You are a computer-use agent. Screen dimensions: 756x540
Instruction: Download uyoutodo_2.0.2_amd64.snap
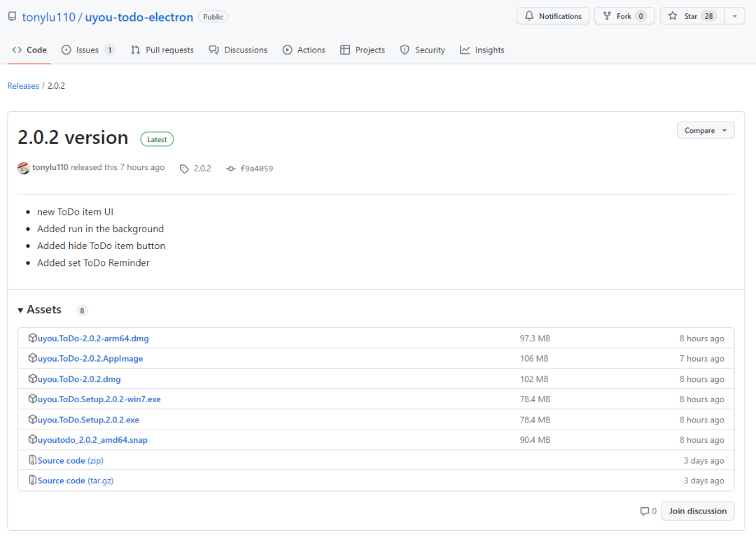[92, 440]
